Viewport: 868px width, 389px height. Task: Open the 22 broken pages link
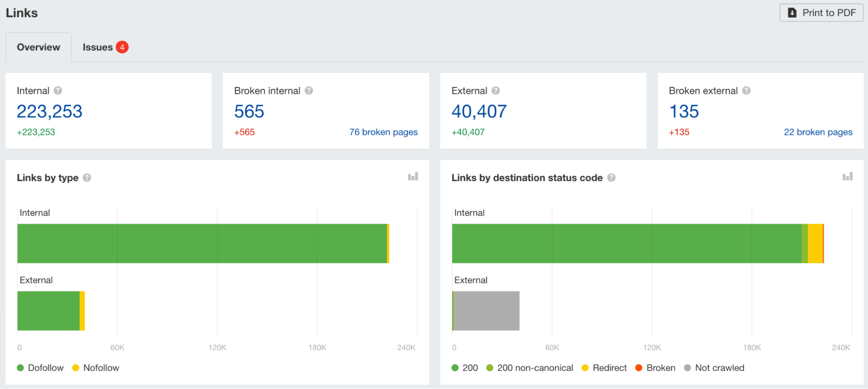pyautogui.click(x=818, y=132)
